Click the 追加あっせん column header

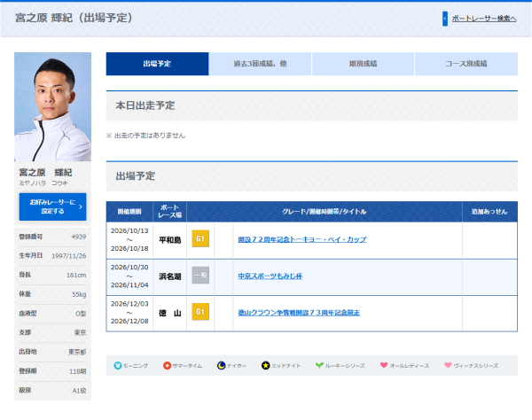tap(489, 212)
